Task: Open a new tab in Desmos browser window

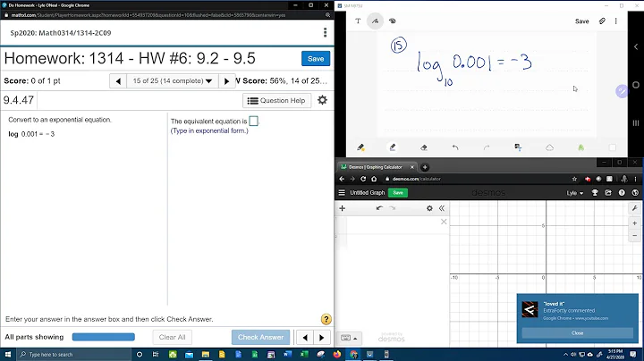Action: (425, 167)
